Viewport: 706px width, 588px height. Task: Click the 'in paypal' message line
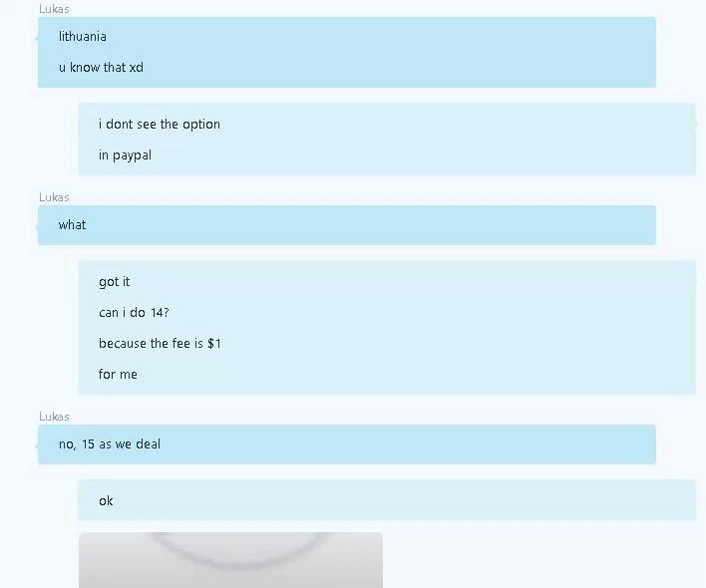[125, 154]
